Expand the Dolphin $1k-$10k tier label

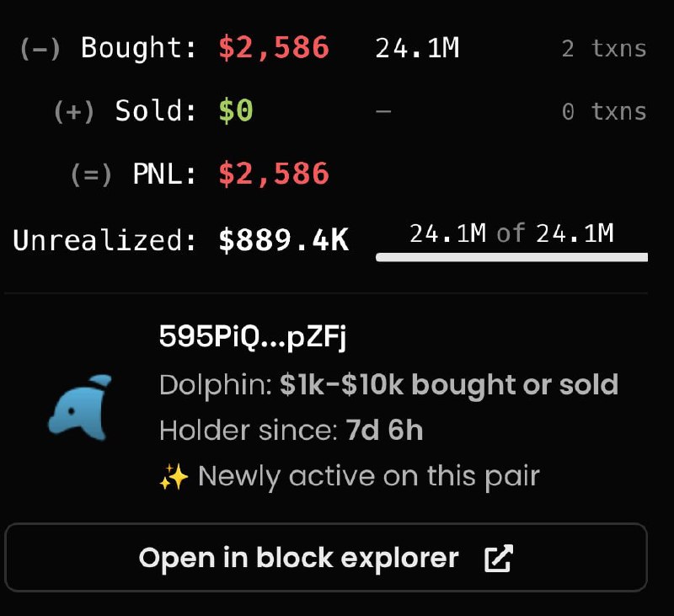pos(389,385)
